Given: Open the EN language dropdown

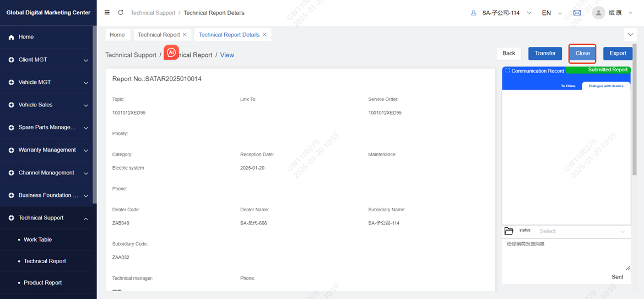Looking at the screenshot, I should tap(550, 13).
